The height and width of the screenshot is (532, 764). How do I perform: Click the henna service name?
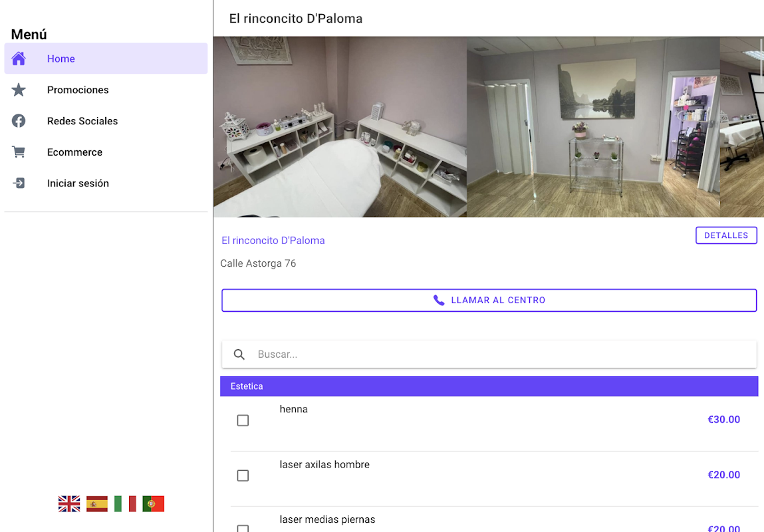pos(293,409)
